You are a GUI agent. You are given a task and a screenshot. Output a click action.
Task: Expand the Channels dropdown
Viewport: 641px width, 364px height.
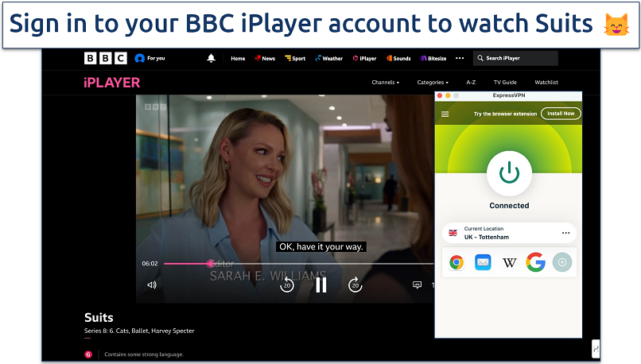[x=386, y=82]
